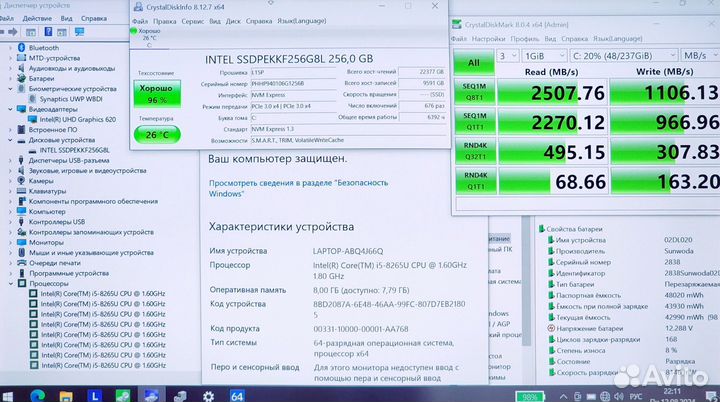Screen dimensions: 720x402
Task: Click the CrystalDiskMark title bar app icon
Action: (456, 24)
